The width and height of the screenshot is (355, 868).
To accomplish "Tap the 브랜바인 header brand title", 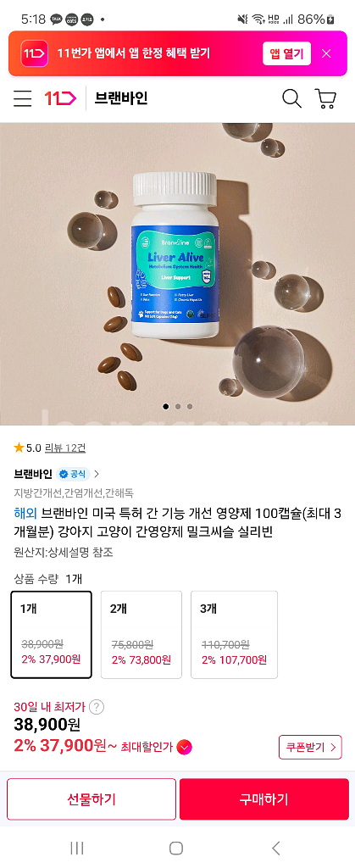I will [121, 98].
